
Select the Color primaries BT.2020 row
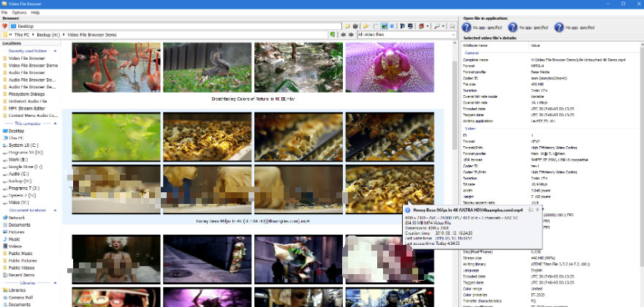[x=550, y=295]
